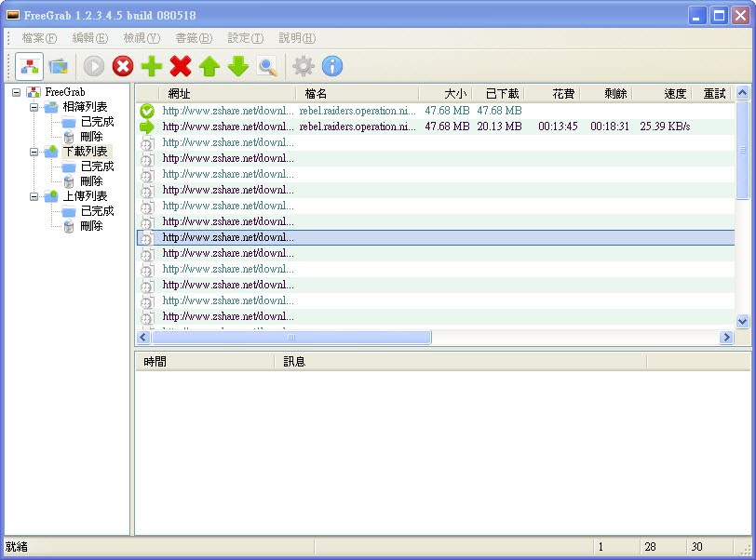The width and height of the screenshot is (756, 560).
Task: Toggle the picture album view toolbar button
Action: (x=59, y=66)
